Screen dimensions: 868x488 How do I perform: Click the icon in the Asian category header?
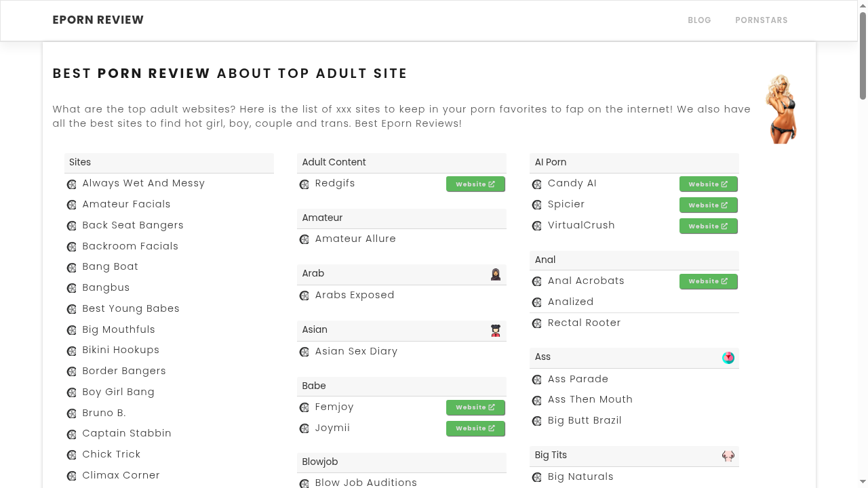tap(496, 331)
